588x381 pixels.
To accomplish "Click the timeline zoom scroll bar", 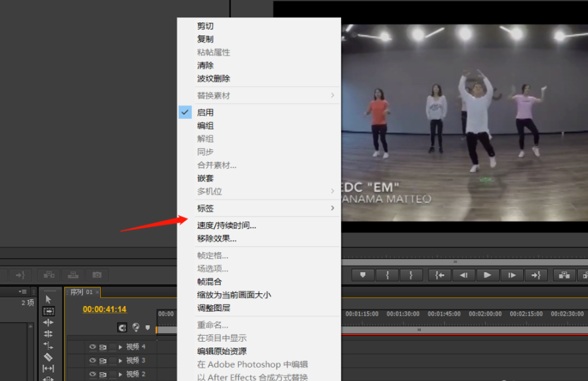I will coord(418,329).
